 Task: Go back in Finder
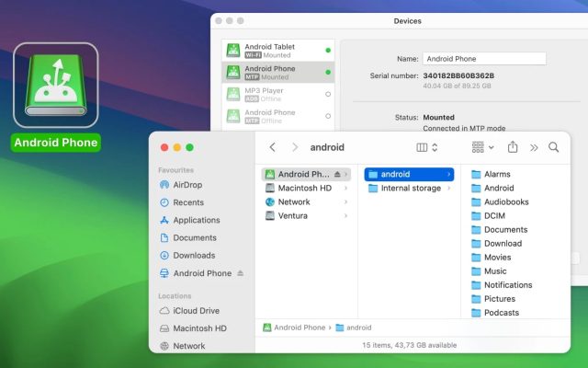(273, 147)
